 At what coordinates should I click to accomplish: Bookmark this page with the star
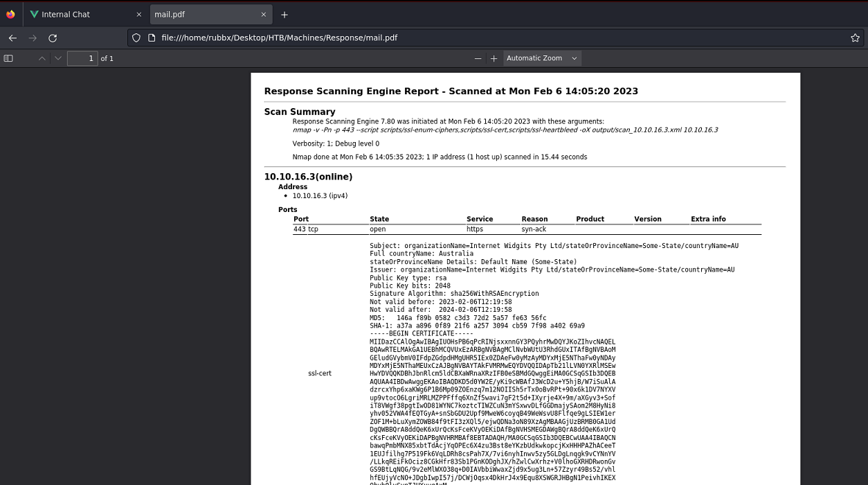[855, 38]
